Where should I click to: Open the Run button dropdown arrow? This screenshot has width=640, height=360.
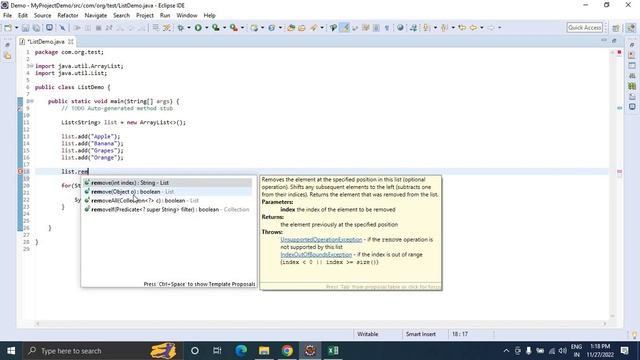(x=207, y=28)
